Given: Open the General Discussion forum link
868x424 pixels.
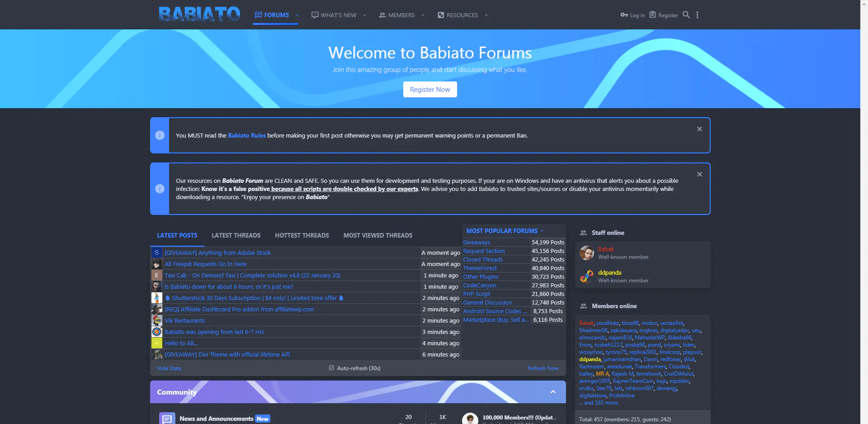Looking at the screenshot, I should 487,303.
